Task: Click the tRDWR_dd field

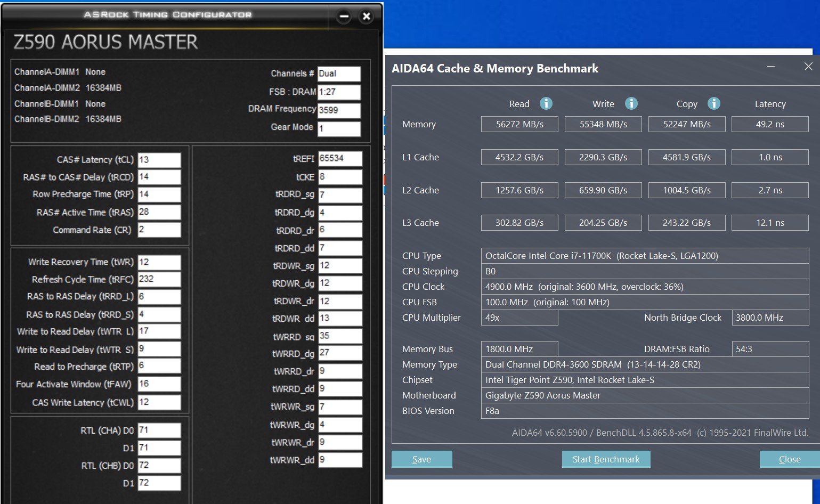Action: 340,319
